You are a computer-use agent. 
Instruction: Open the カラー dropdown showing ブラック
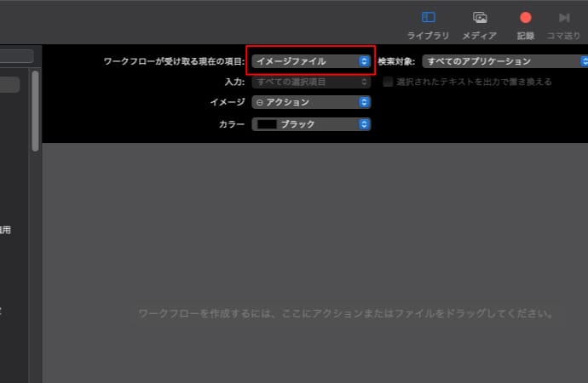tap(310, 124)
